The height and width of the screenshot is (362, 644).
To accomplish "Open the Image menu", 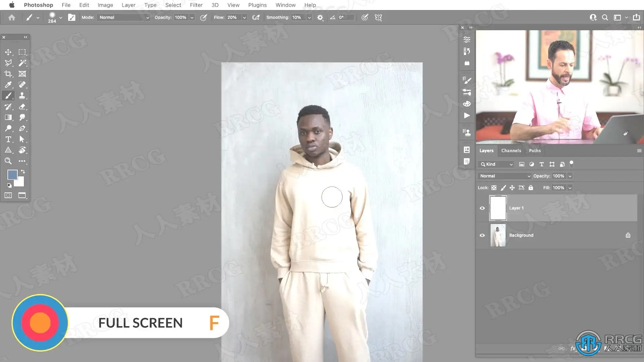I will tap(105, 5).
